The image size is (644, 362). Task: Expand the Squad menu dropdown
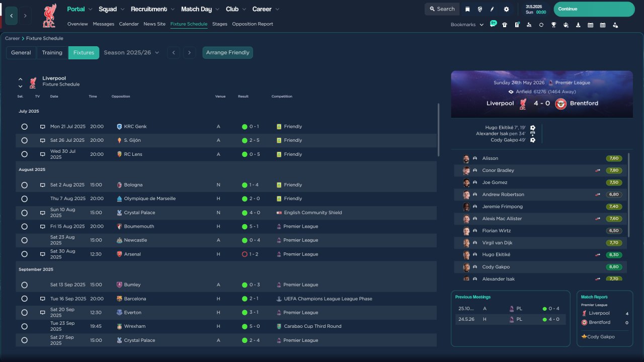[x=111, y=9]
